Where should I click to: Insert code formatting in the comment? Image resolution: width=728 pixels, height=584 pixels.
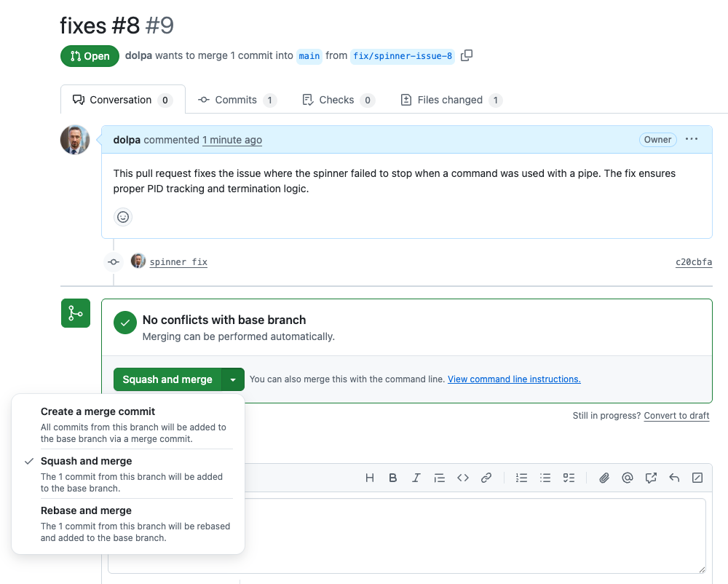point(463,478)
